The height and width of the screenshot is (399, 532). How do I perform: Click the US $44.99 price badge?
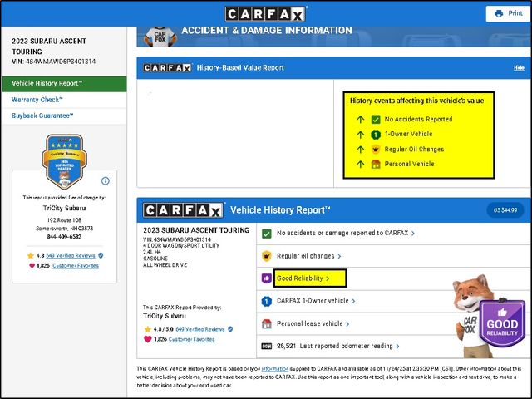[505, 210]
